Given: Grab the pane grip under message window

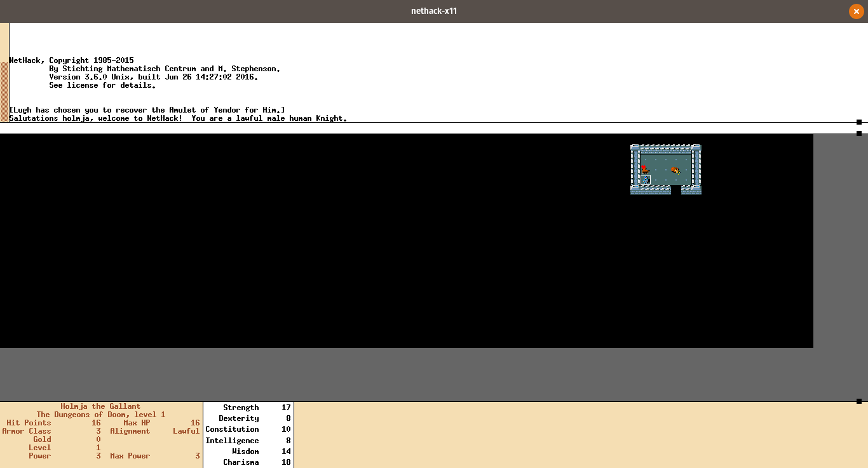Looking at the screenshot, I should pyautogui.click(x=859, y=122).
